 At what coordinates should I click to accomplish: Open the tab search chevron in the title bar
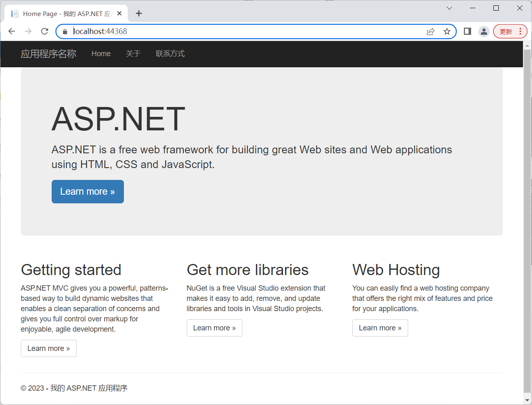pyautogui.click(x=450, y=8)
